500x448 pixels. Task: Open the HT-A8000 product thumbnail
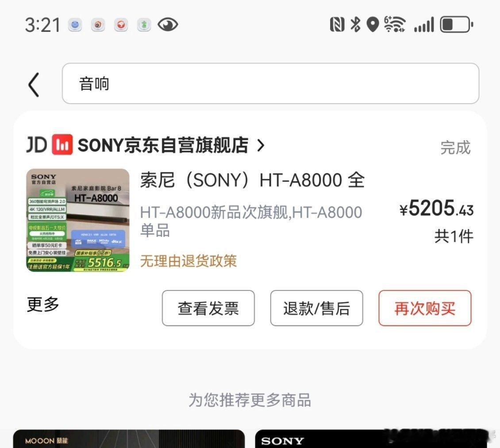[x=78, y=220]
